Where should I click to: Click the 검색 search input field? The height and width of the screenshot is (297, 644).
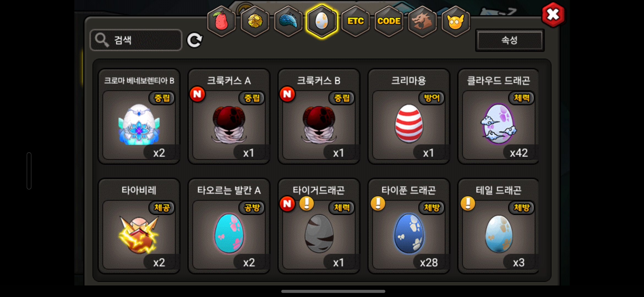(136, 40)
